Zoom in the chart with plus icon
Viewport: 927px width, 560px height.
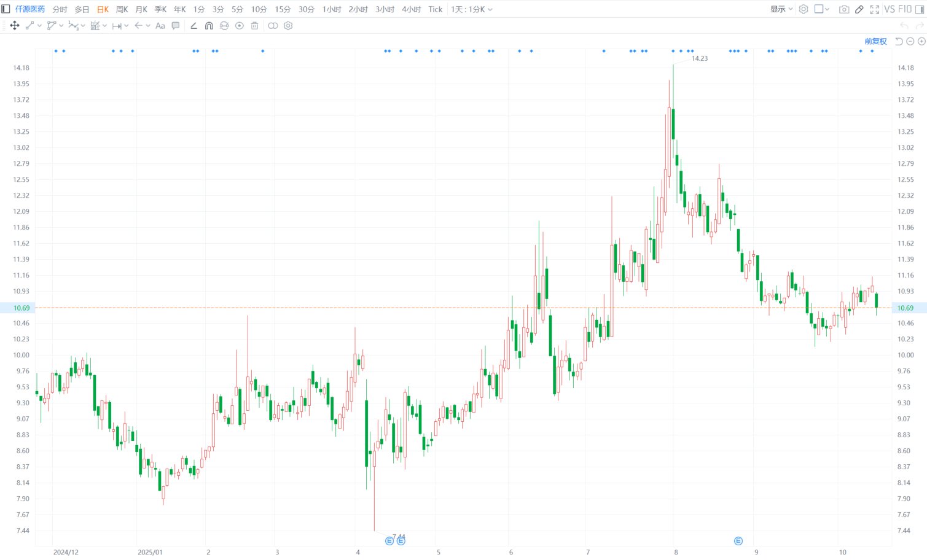point(921,41)
